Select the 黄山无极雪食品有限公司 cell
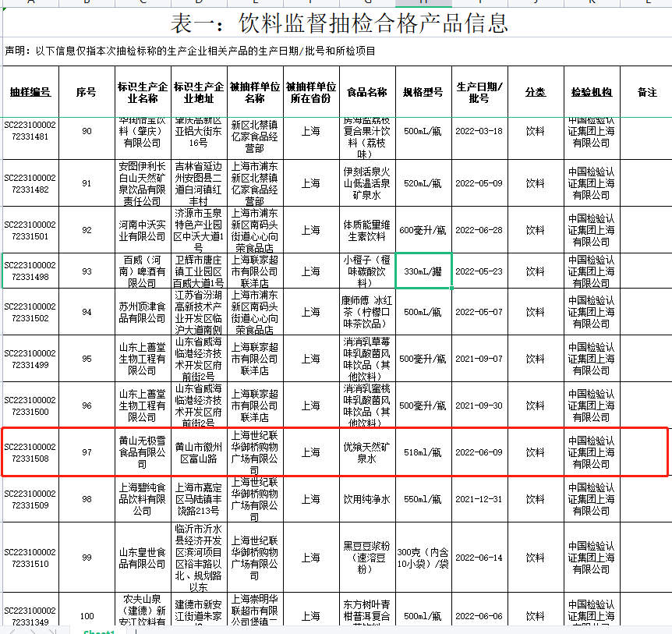The width and height of the screenshot is (672, 634). pos(142,452)
